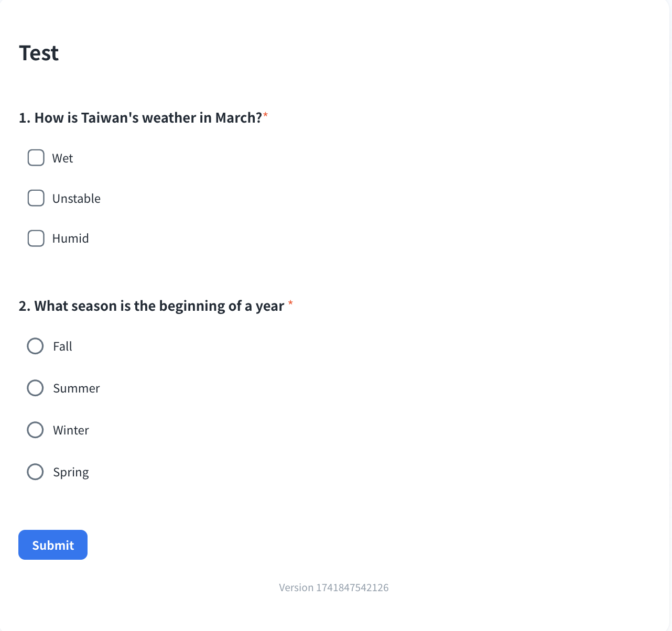Click the 'Spring' option label text

point(71,473)
